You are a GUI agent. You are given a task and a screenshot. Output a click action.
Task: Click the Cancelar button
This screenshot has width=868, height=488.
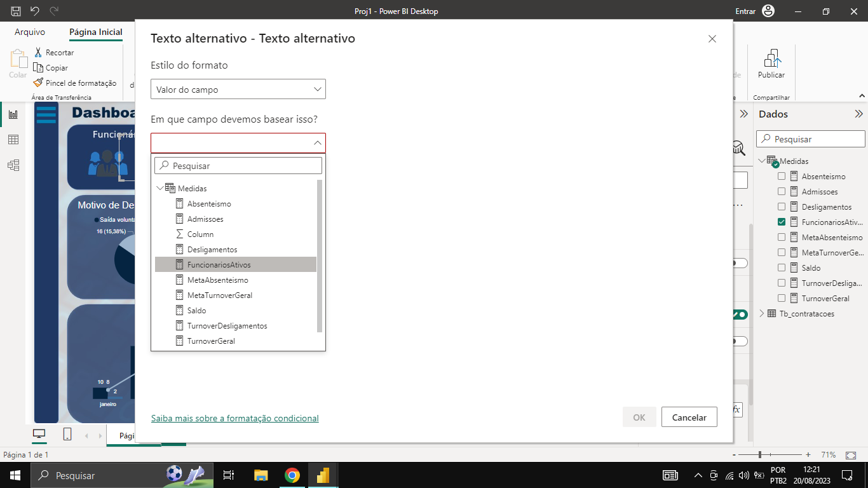tap(689, 417)
